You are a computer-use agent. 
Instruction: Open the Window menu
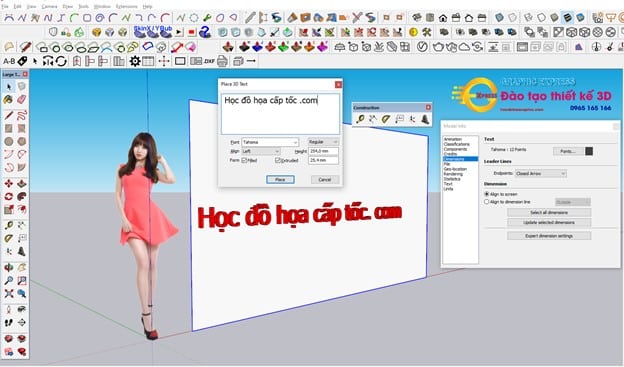click(x=102, y=6)
